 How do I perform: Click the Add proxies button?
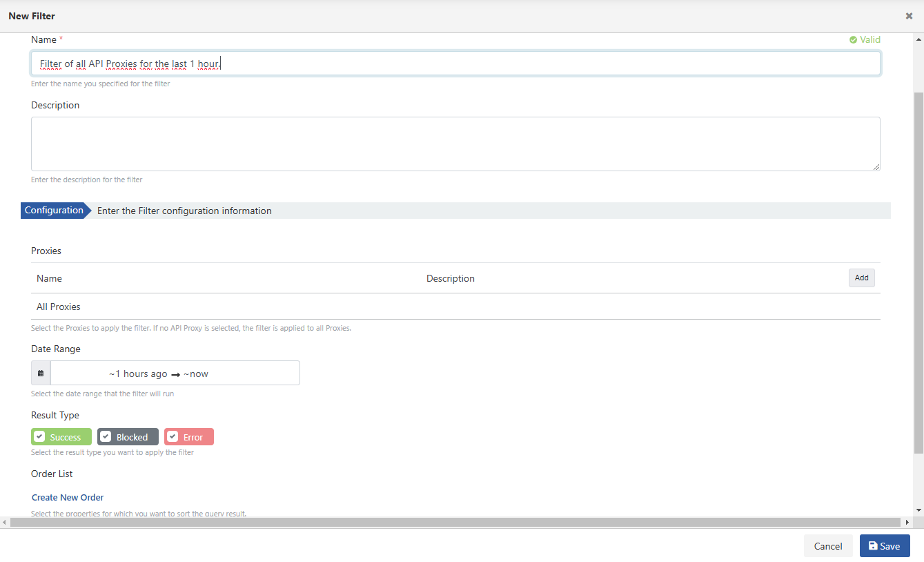[x=861, y=278]
